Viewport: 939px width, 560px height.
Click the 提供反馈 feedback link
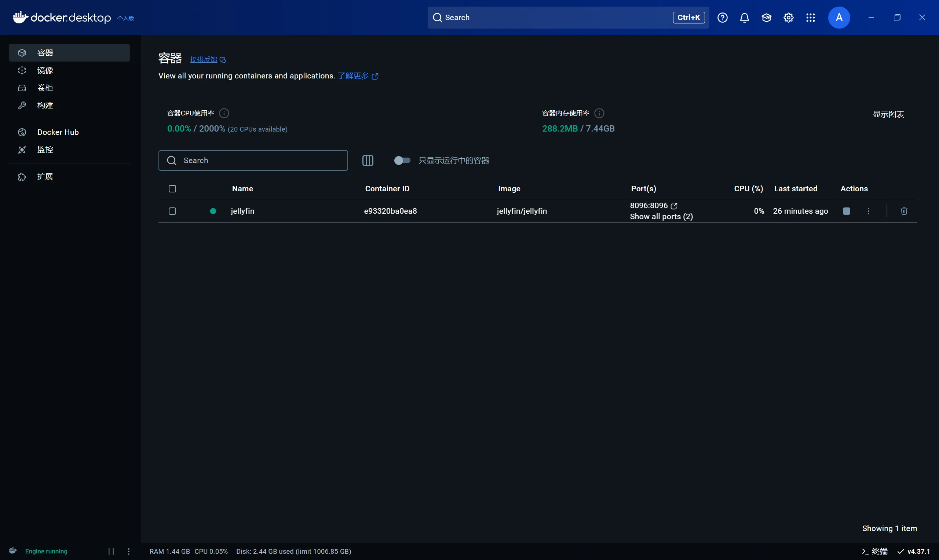(x=204, y=59)
